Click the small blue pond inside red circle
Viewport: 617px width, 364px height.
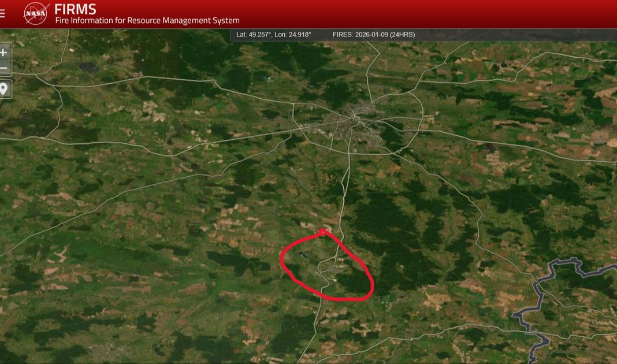[304, 254]
